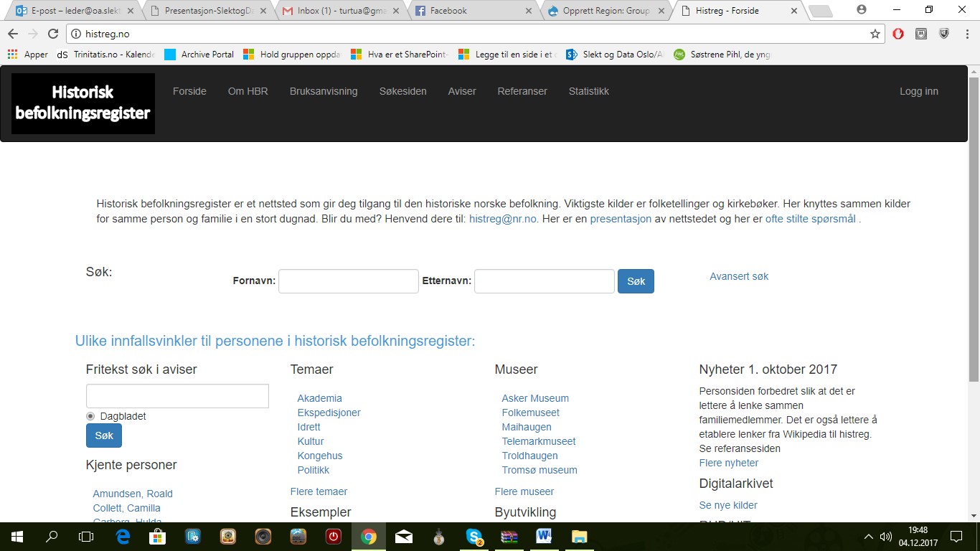
Task: Open the volume slider from the taskbar
Action: click(885, 536)
